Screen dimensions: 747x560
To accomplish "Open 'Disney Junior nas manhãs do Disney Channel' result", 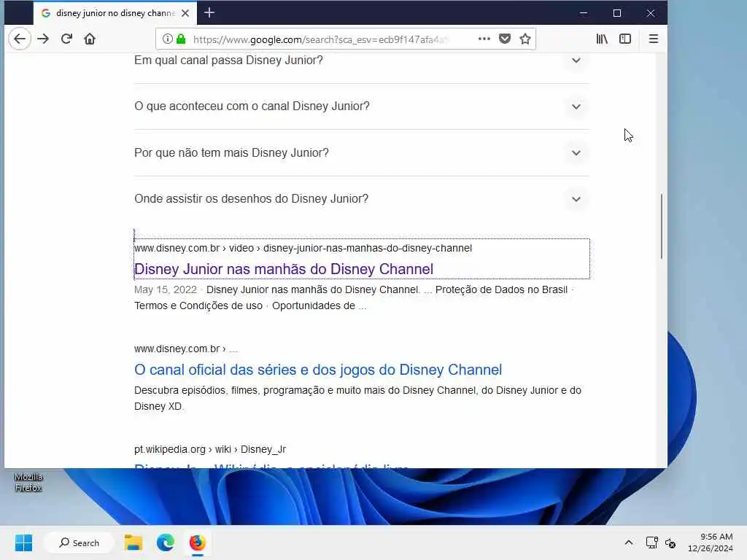I will pyautogui.click(x=284, y=269).
